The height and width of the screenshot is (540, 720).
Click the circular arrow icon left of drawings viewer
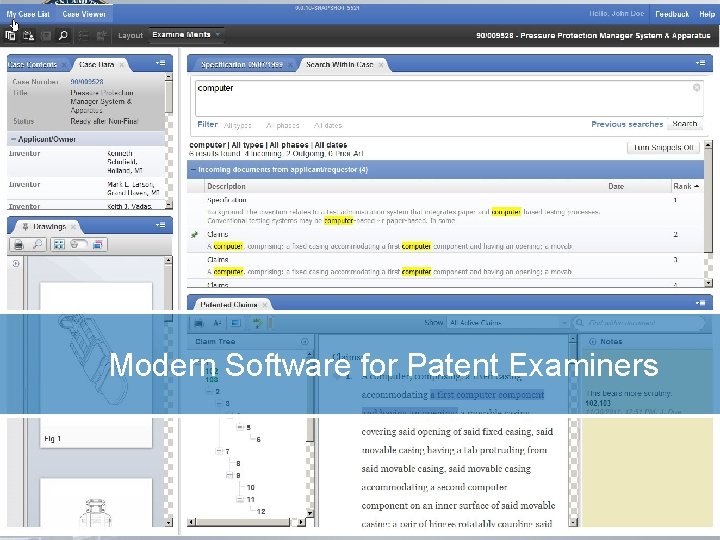[16, 264]
